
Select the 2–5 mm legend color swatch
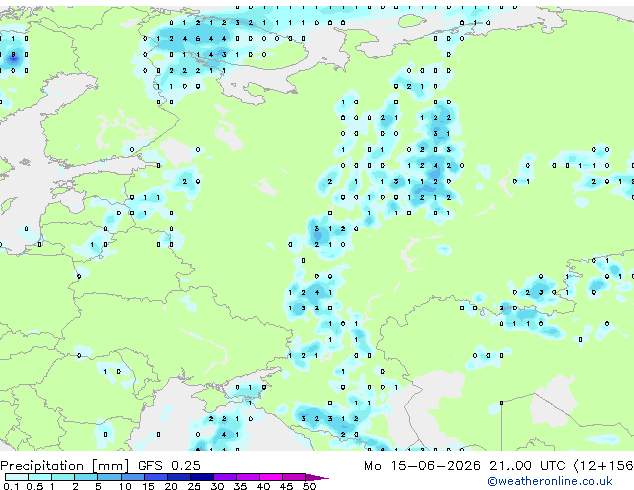point(86,477)
